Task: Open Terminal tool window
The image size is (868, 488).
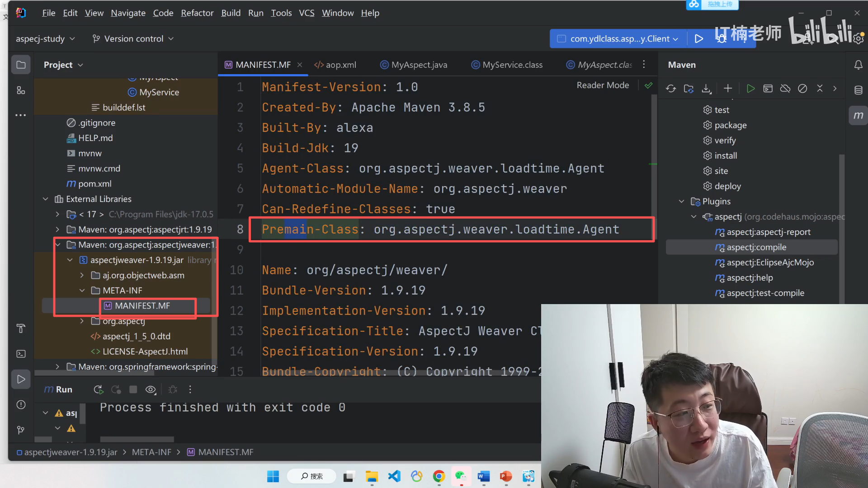Action: tap(21, 354)
